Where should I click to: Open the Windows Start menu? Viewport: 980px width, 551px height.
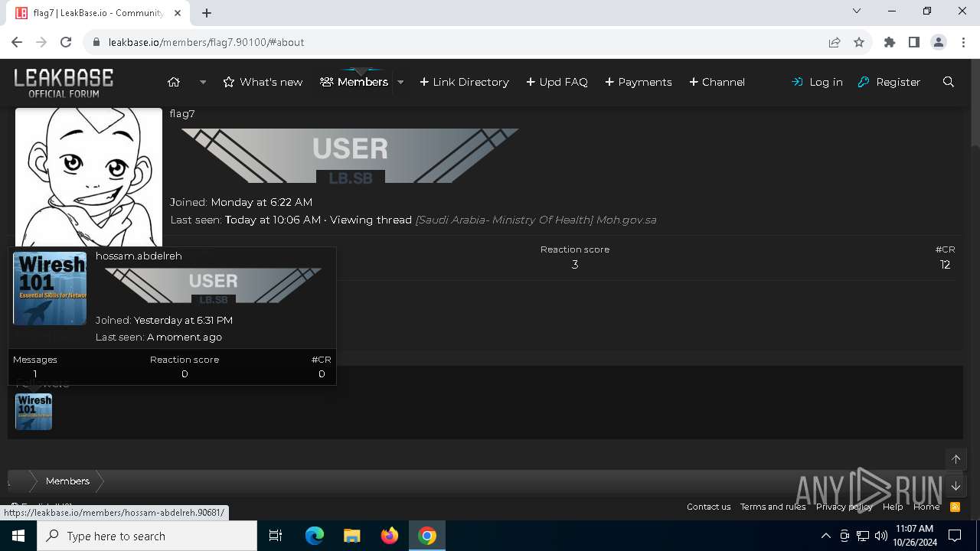18,536
